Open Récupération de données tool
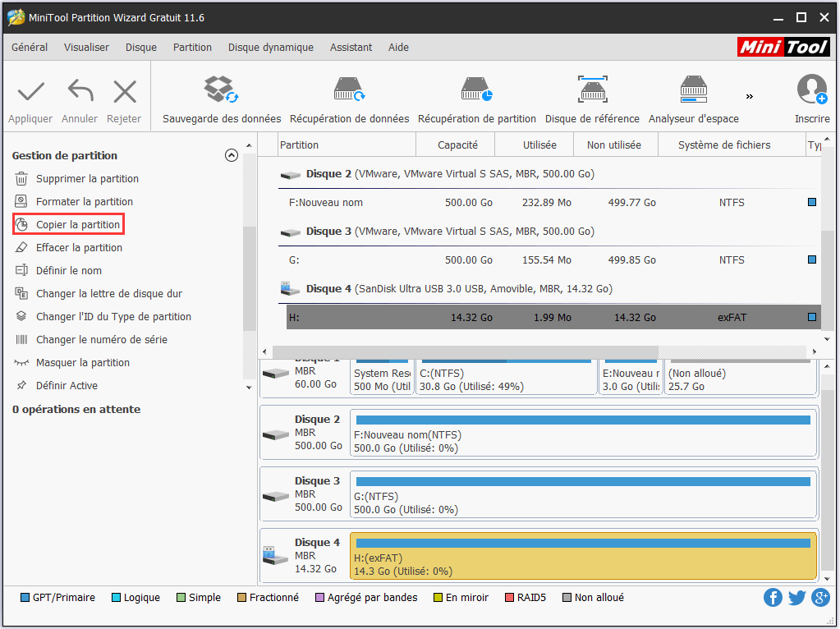The height and width of the screenshot is (629, 840). tap(349, 90)
